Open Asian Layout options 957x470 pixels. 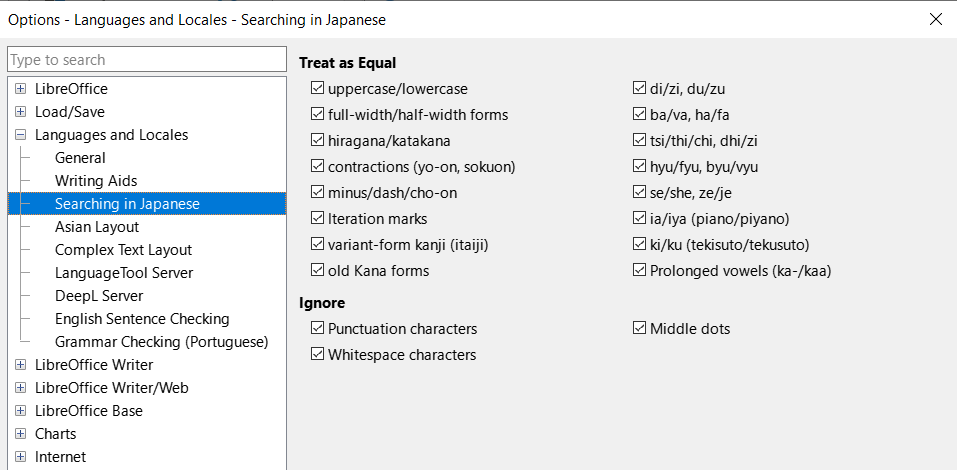pos(97,226)
